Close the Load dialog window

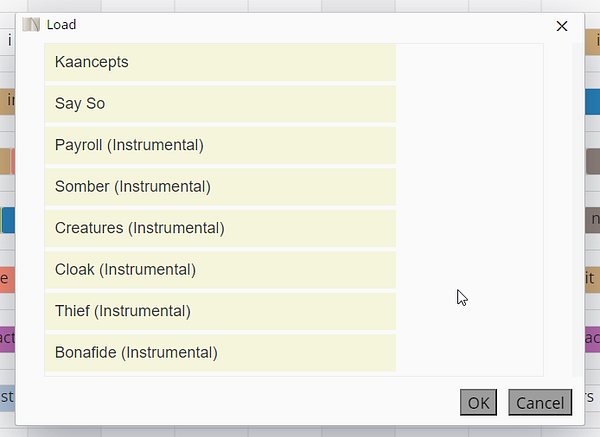562,26
